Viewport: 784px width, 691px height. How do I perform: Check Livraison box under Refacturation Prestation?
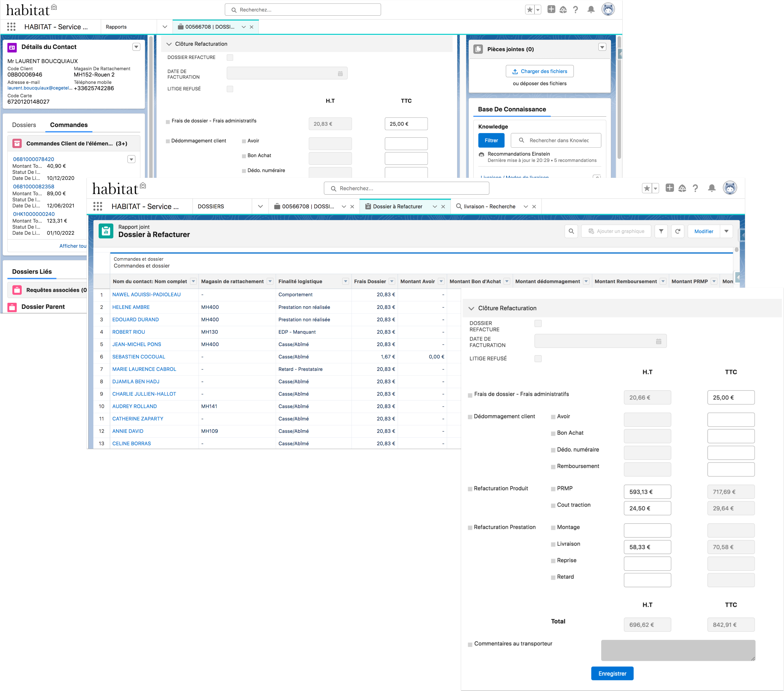tap(553, 544)
